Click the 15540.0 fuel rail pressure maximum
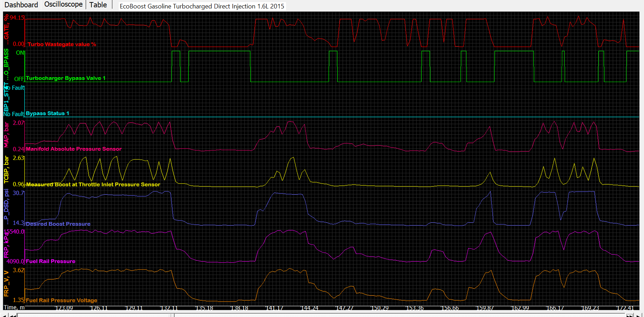644x317 pixels. pos(14,232)
